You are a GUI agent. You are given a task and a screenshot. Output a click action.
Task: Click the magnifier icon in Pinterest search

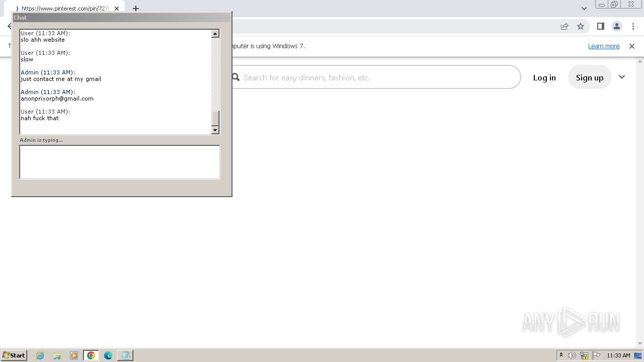pos(235,77)
